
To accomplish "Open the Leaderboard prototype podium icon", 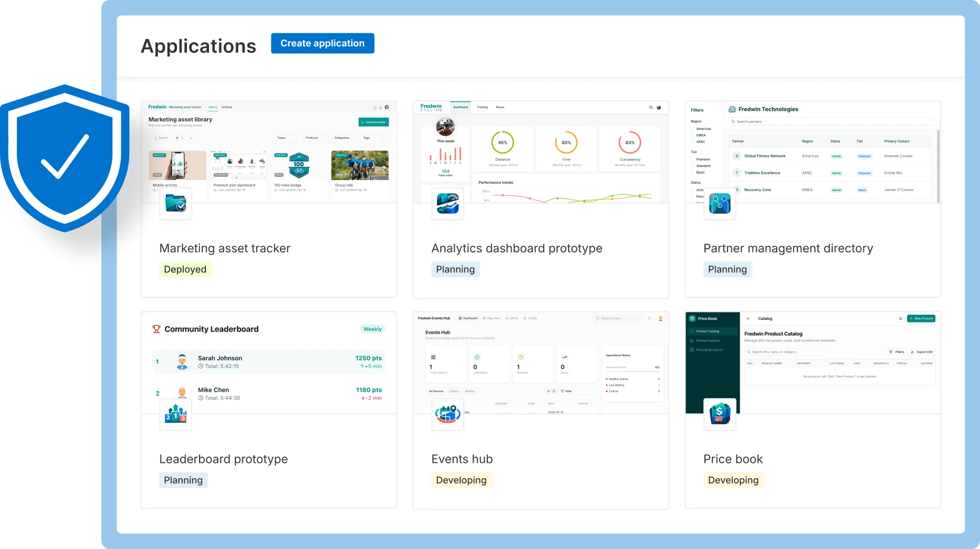I will (x=176, y=414).
